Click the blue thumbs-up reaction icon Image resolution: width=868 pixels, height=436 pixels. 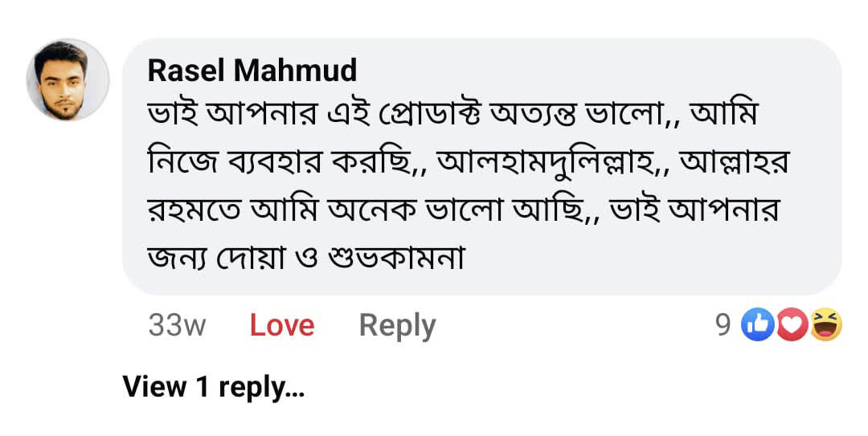[757, 325]
